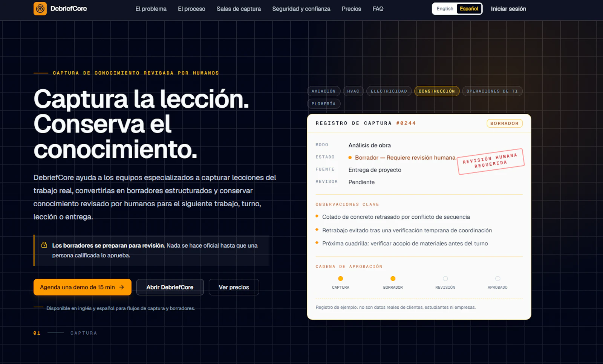
Task: Select the Operaciones de TI chip
Action: click(x=492, y=91)
